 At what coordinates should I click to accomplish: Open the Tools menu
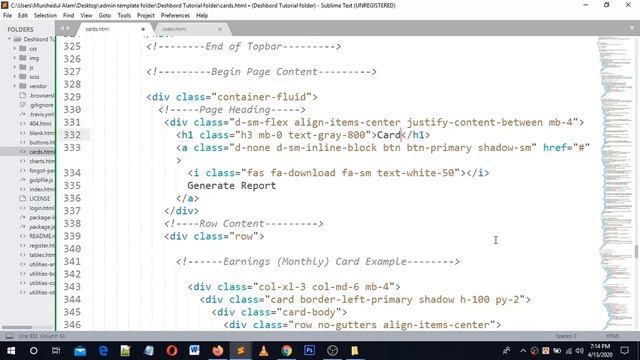tap(124, 16)
